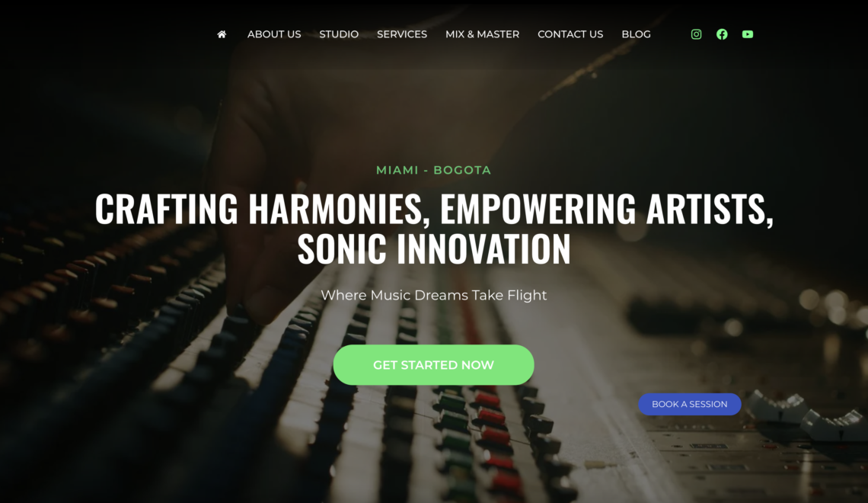Open the YouTube channel icon

pos(748,34)
